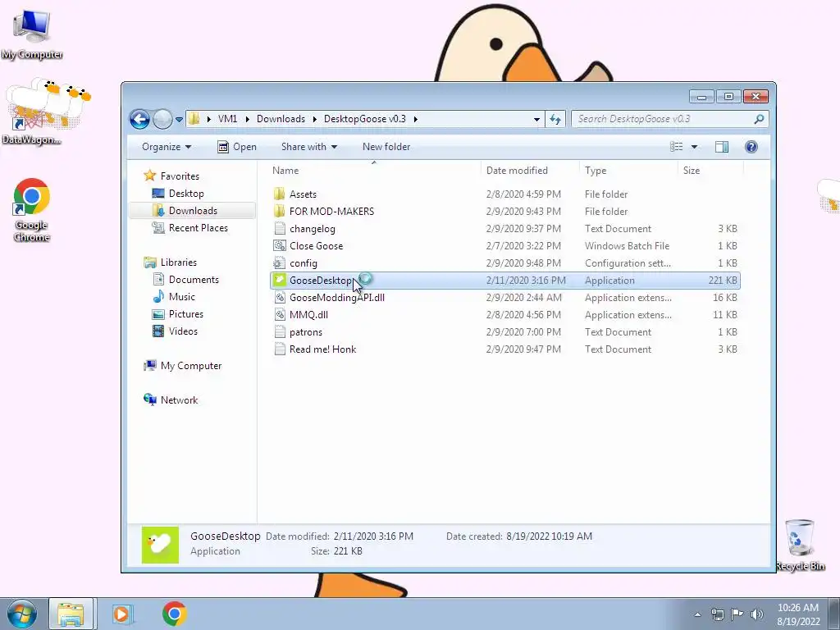840x630 pixels.
Task: Select VM1 in the address breadcrumb
Action: (228, 119)
